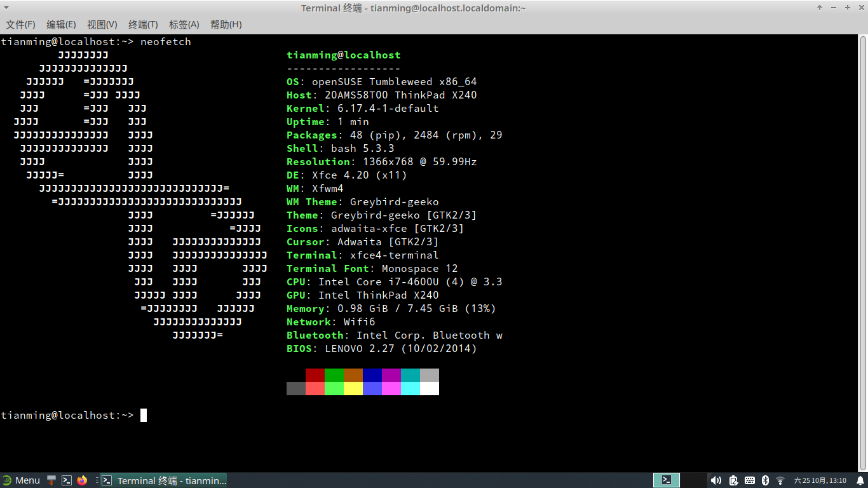The image size is (868, 488).
Task: Click the terminal's vertical scrollbar
Action: [863, 254]
